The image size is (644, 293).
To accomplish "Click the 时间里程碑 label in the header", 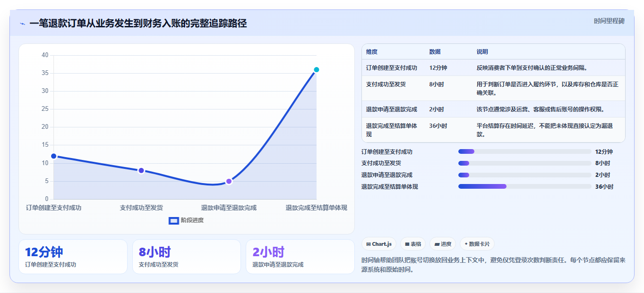I will point(609,21).
